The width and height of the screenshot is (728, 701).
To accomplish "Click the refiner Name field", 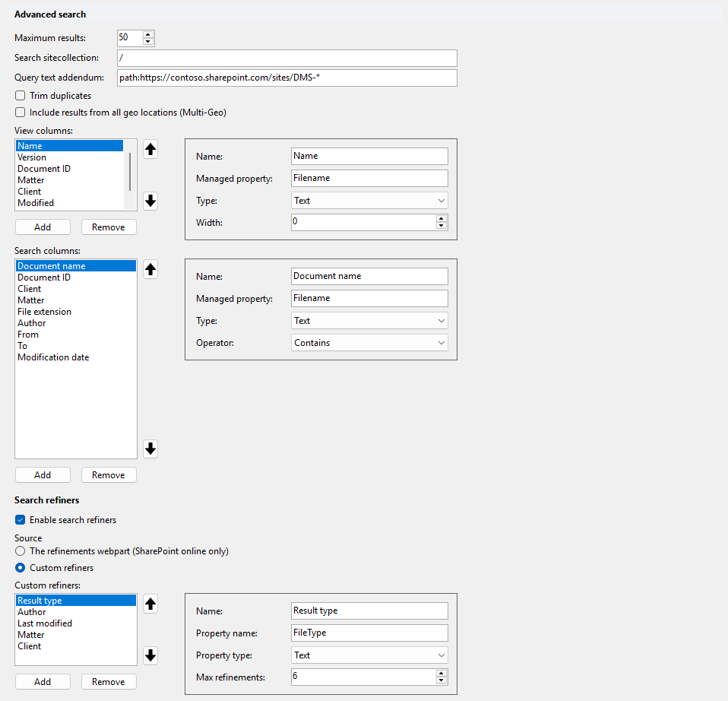I will pyautogui.click(x=369, y=611).
